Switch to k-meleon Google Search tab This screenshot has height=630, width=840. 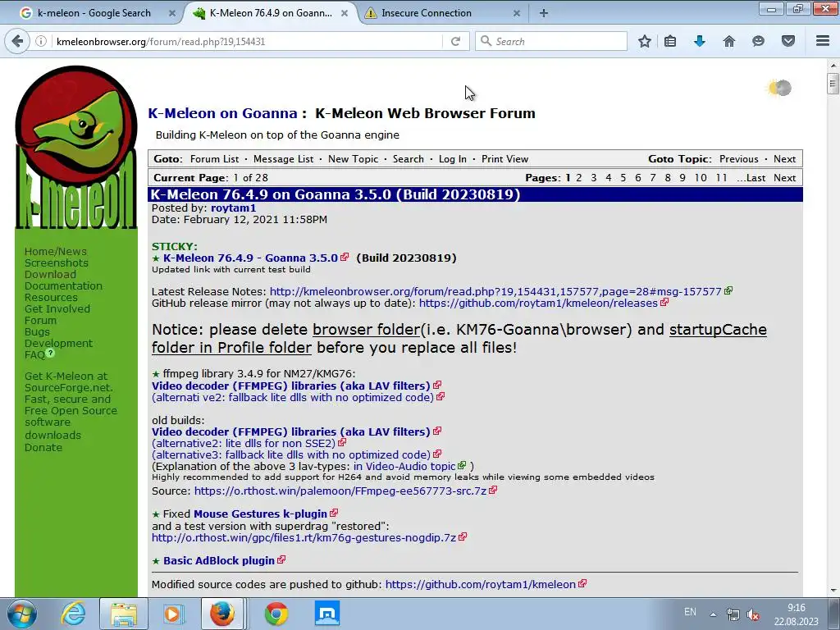(94, 13)
